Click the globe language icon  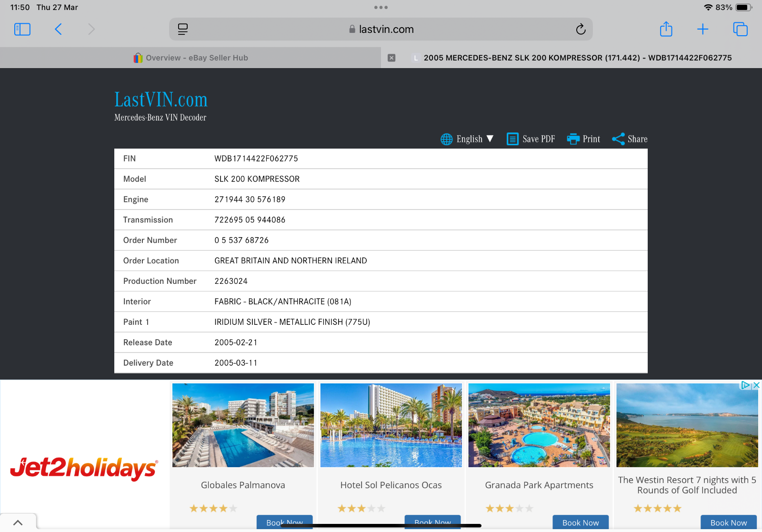click(x=447, y=139)
